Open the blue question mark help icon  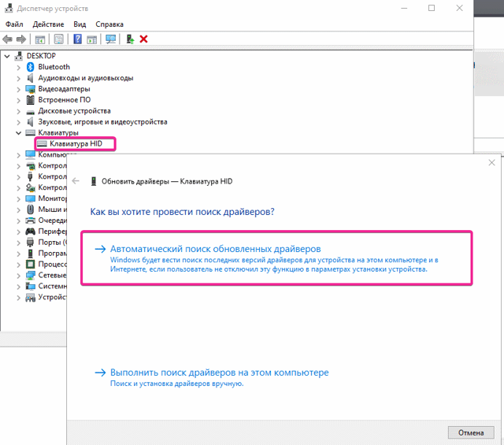(77, 39)
